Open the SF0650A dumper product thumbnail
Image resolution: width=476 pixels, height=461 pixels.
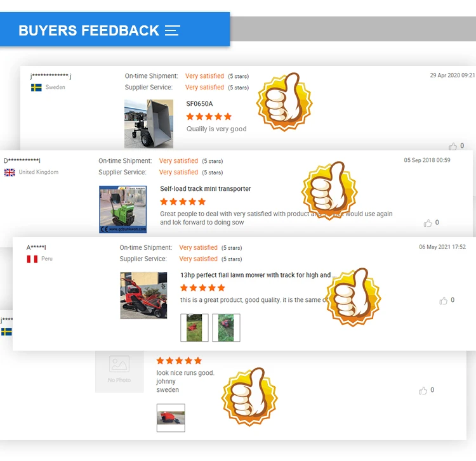tap(149, 124)
